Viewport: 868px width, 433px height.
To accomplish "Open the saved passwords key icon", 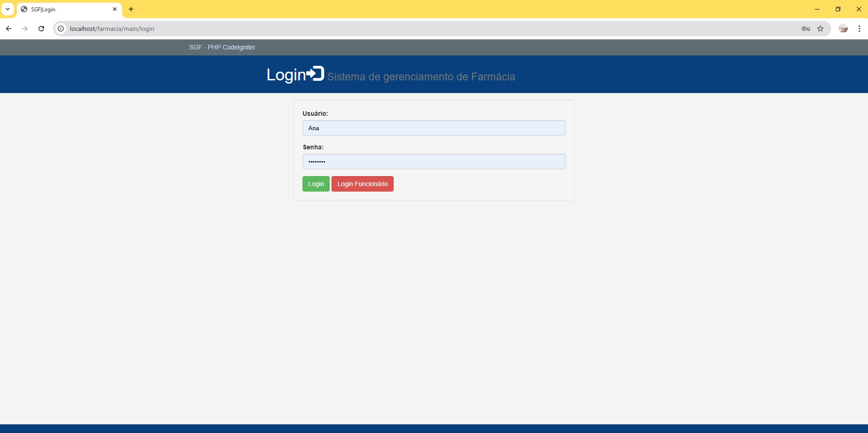I will 805,29.
